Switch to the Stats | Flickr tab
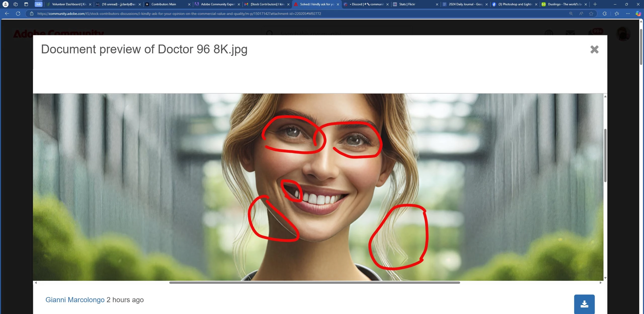Screen dimensions: 644x314 point(407,4)
